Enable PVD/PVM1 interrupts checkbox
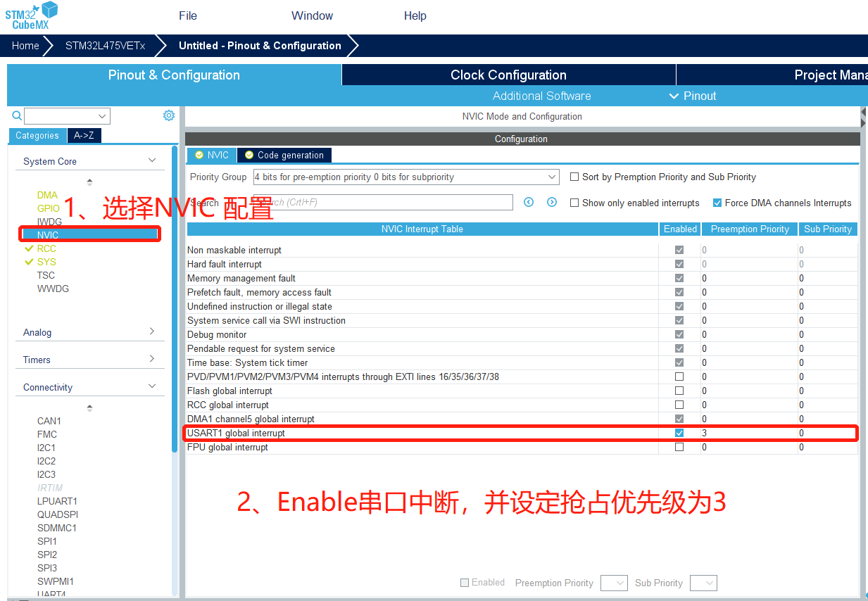The image size is (868, 601). [x=679, y=377]
